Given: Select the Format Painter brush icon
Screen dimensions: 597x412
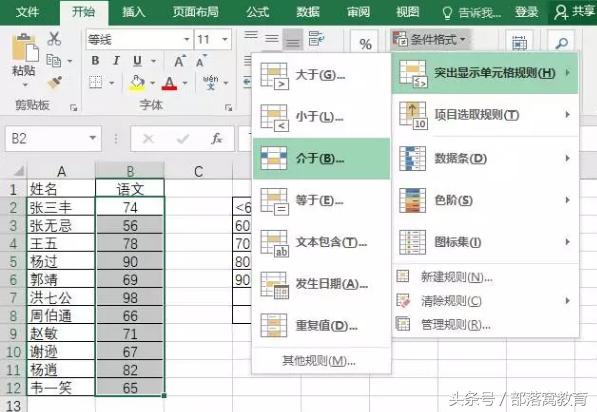Looking at the screenshot, I should (55, 83).
